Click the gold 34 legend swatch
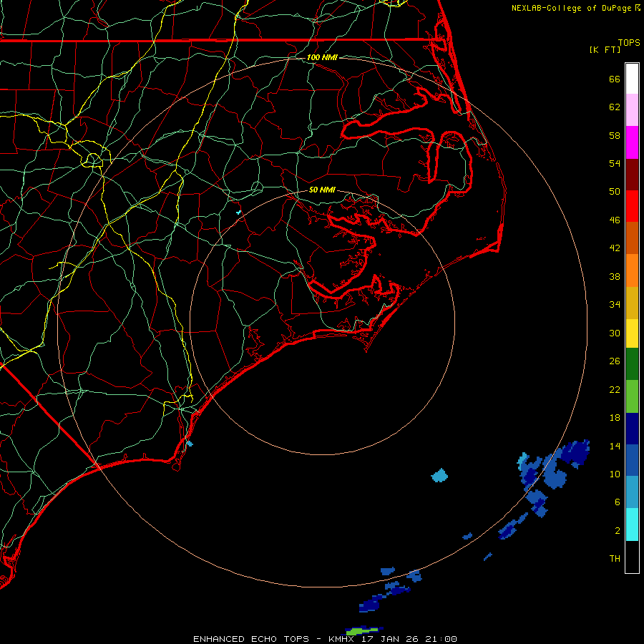The height and width of the screenshot is (644, 644). [x=632, y=303]
